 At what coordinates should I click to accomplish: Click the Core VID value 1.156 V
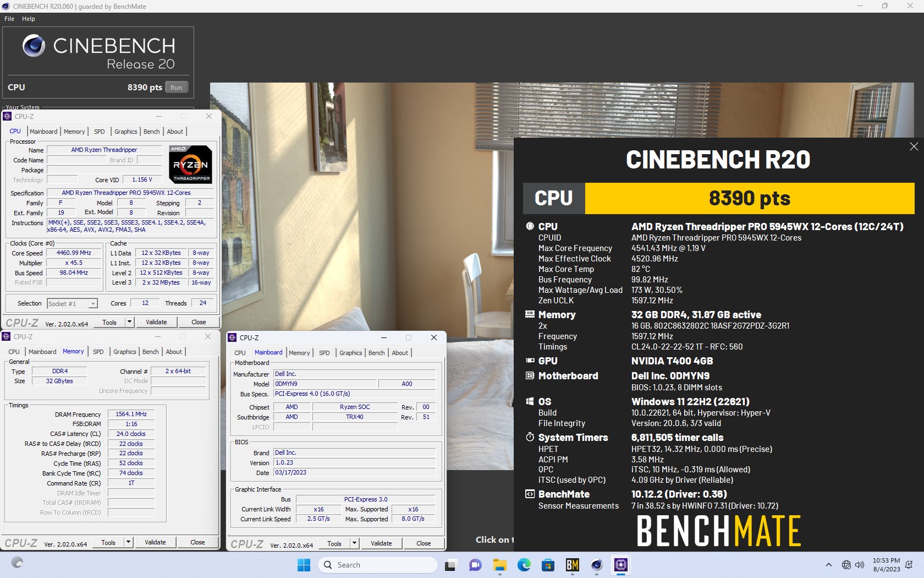142,180
